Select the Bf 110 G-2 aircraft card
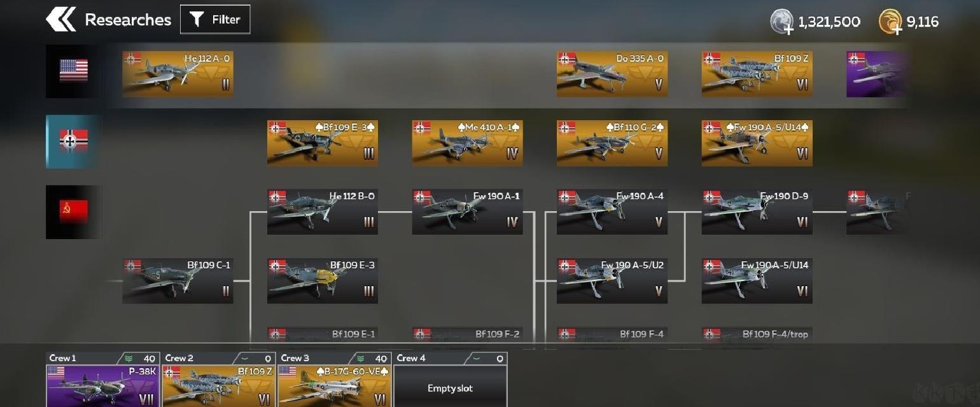Screen dimensions: 980x407 coord(612,143)
